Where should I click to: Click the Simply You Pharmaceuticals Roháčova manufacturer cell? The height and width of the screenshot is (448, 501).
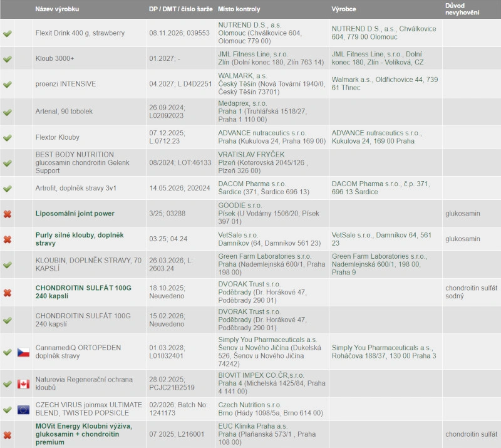pyautogui.click(x=384, y=352)
